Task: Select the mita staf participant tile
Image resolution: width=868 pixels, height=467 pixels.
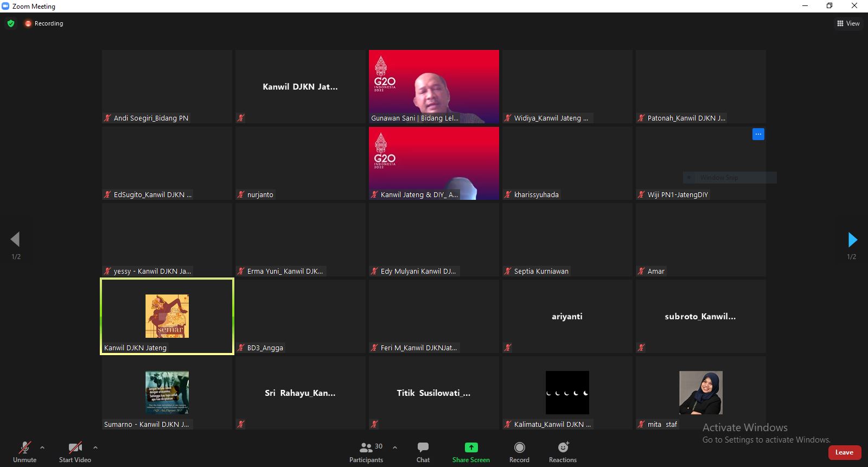Action: (700, 393)
